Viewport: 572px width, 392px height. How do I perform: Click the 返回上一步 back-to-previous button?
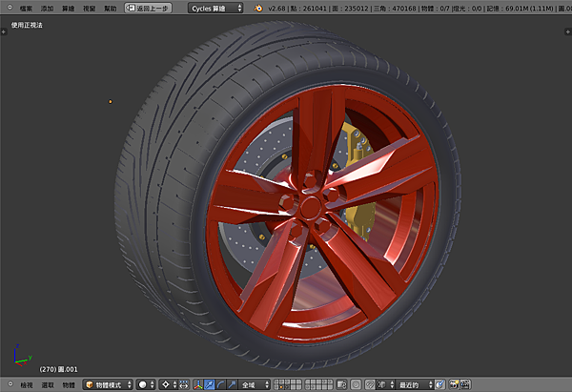tap(148, 8)
